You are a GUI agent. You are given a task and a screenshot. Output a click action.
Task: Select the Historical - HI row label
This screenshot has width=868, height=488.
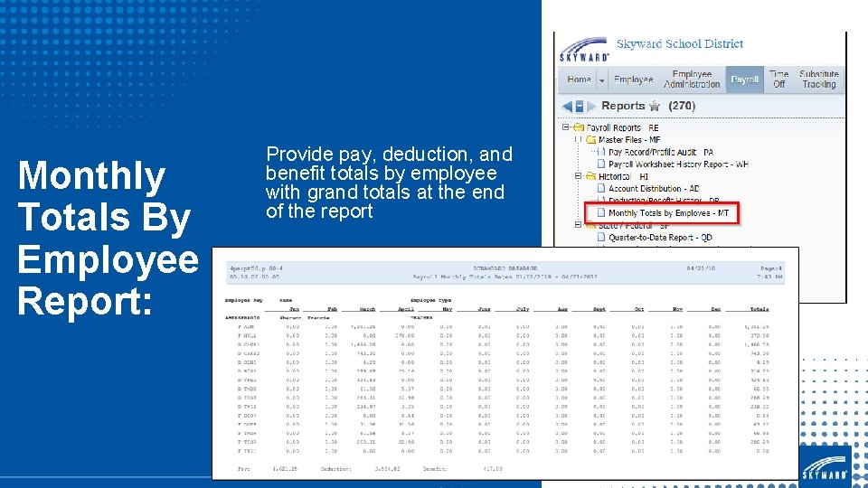[x=623, y=176]
